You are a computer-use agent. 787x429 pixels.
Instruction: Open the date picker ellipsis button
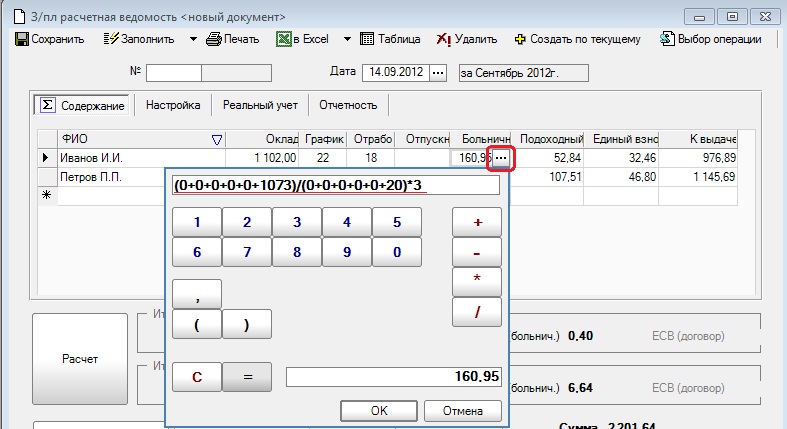click(438, 73)
